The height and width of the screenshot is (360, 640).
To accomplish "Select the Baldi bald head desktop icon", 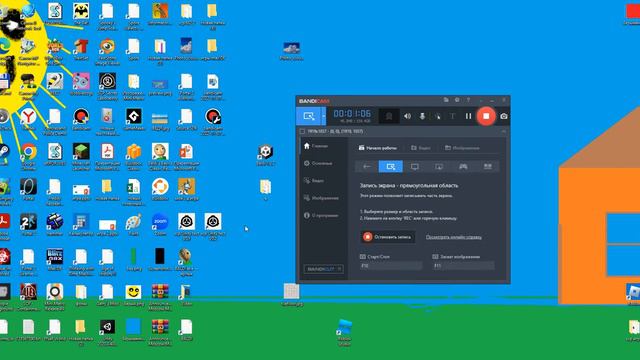I will pyautogui.click(x=160, y=156).
